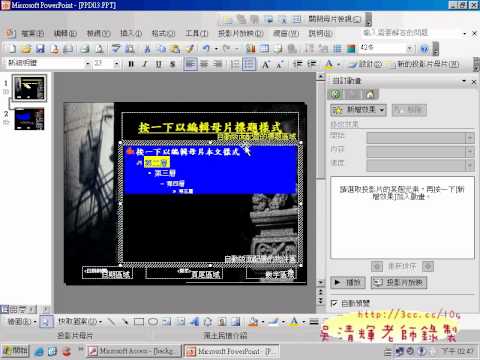Click the Close Master View button

click(x=334, y=19)
